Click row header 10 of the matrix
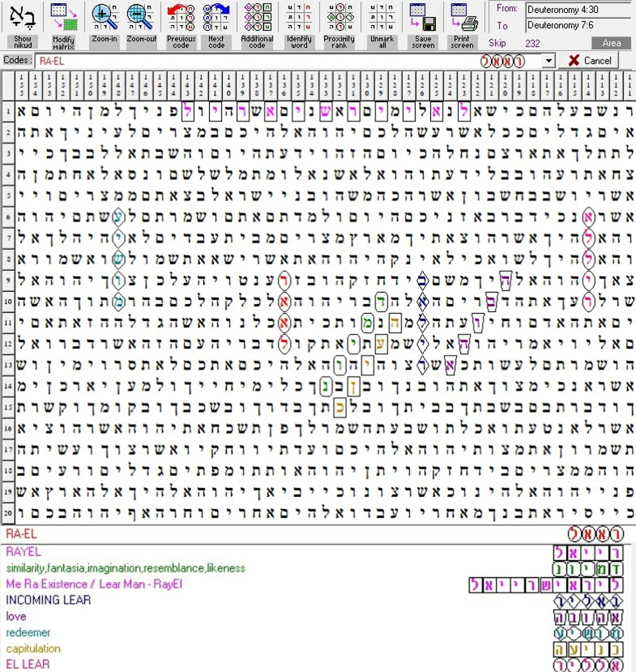The width and height of the screenshot is (636, 672). 8,301
